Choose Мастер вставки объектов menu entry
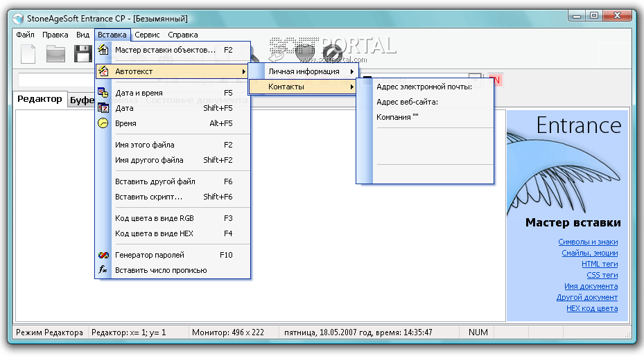The height and width of the screenshot is (356, 644). [x=173, y=50]
